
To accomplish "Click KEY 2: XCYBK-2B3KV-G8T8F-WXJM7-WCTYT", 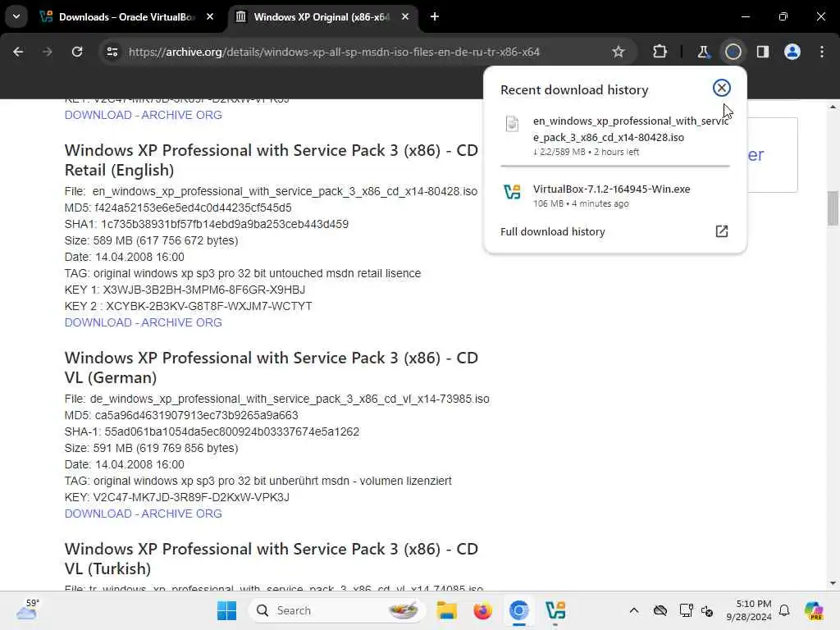I will click(x=188, y=307).
